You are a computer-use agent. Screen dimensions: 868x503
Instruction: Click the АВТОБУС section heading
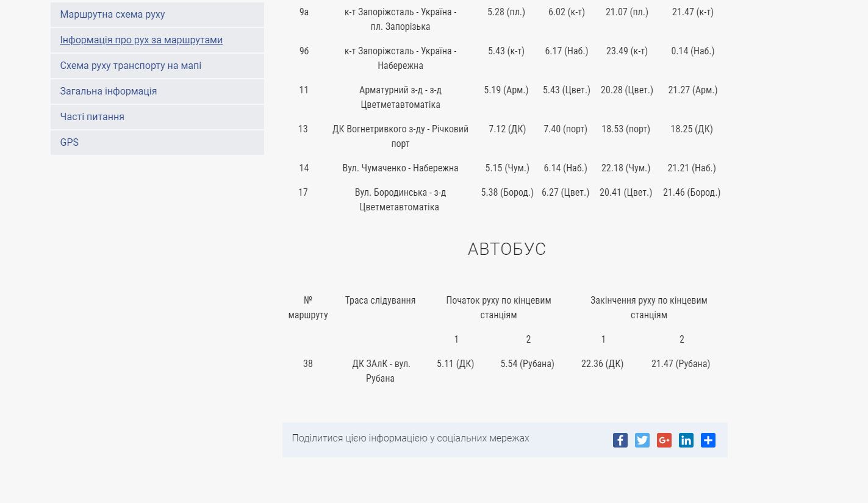coord(506,249)
